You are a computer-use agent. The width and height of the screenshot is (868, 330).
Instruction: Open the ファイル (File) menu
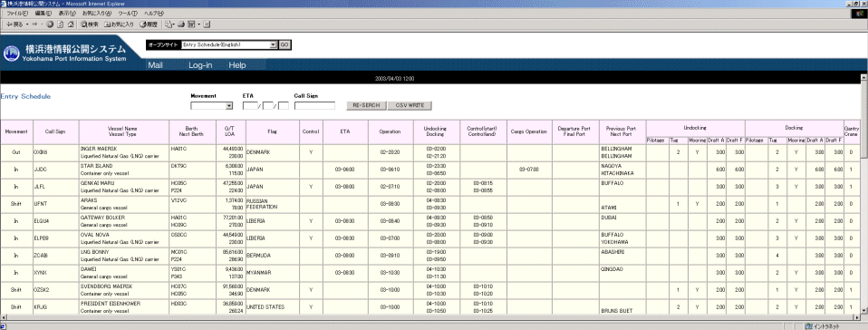pos(17,13)
